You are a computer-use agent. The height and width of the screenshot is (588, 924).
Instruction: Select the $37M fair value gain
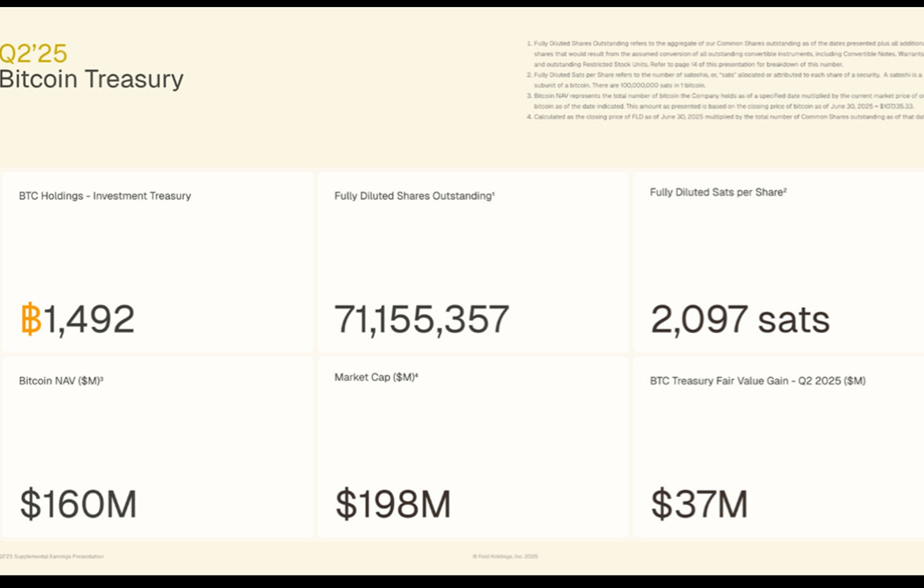point(700,504)
